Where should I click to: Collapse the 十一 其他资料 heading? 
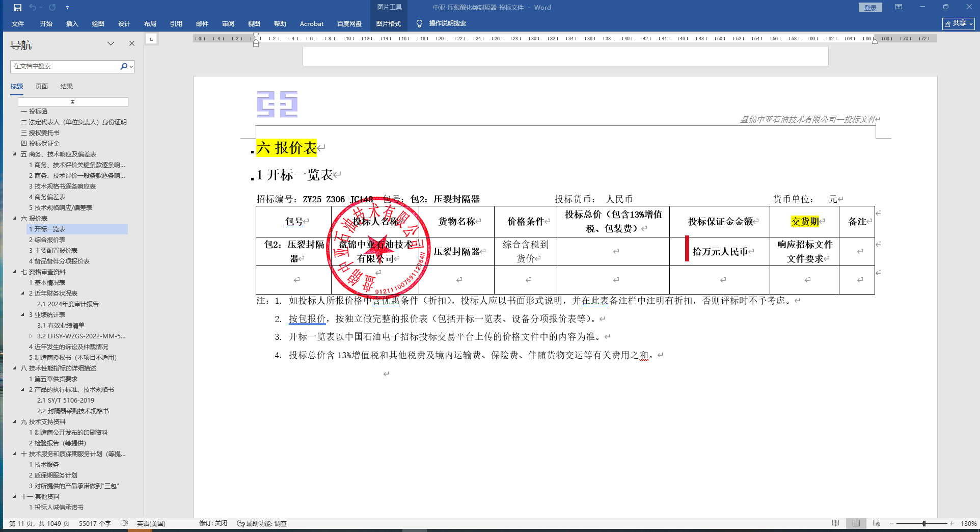[x=14, y=496]
